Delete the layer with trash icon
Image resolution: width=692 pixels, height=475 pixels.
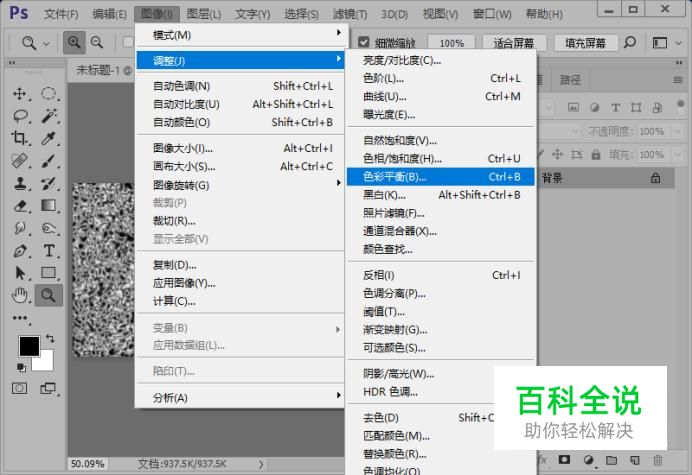coord(658,460)
